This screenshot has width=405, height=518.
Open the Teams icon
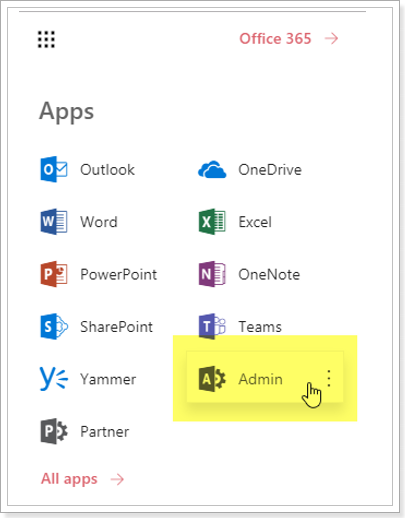click(x=212, y=326)
